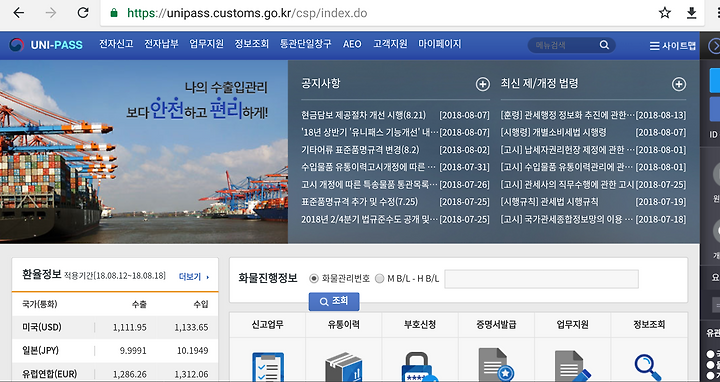Open [고시] 관세사의 직무수행에 관한 고시
This screenshot has width=720, height=382.
click(x=568, y=185)
